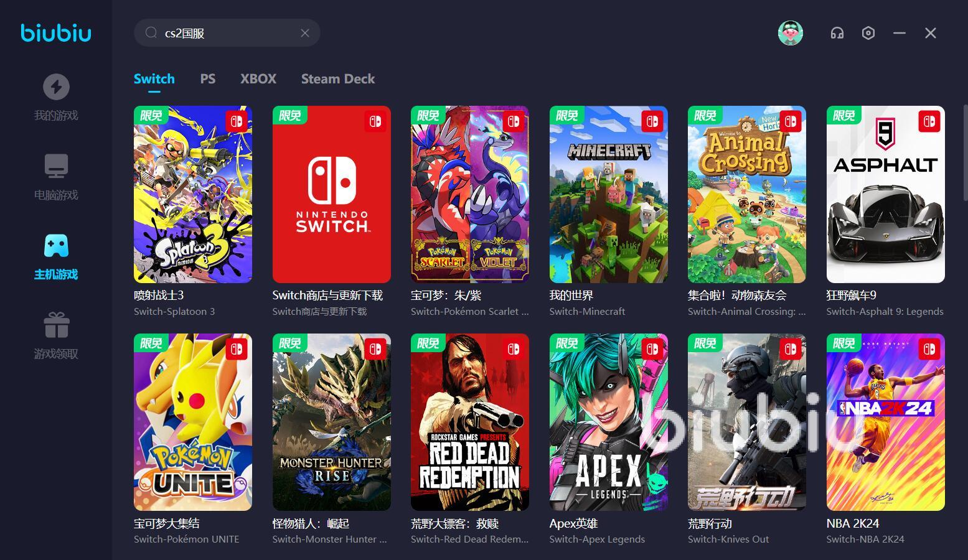Image resolution: width=968 pixels, height=560 pixels.
Task: Select the Switch tab
Action: [x=154, y=79]
